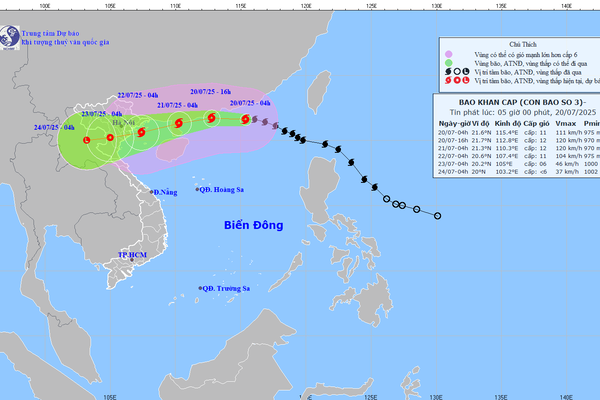Click the 'cấp: 06' wind level cell
Screen dimensions: 600x400
(x=535, y=164)
